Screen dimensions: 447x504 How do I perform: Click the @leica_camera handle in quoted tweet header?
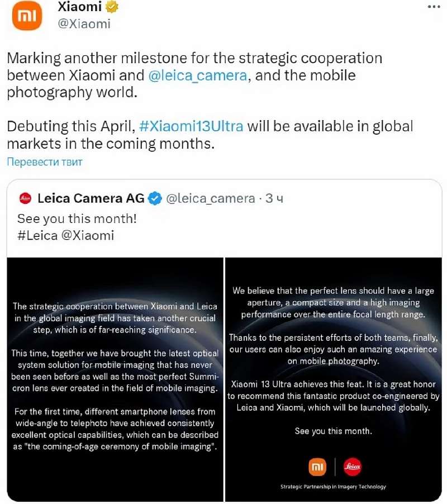click(x=211, y=198)
